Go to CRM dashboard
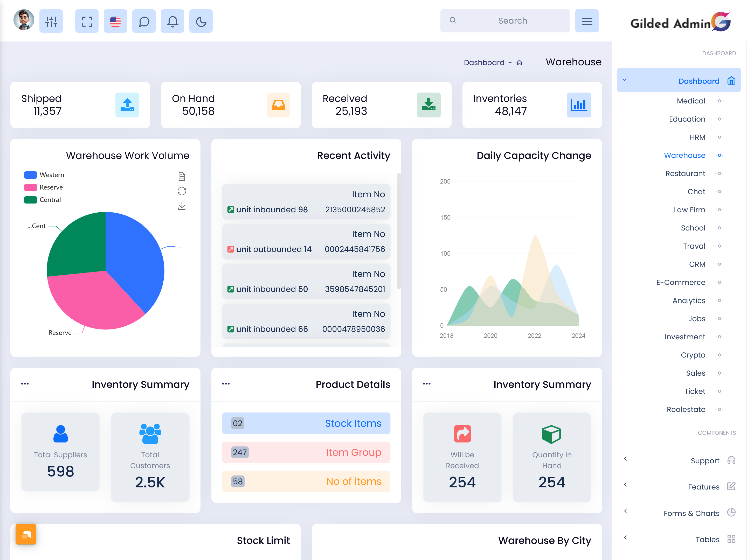The height and width of the screenshot is (560, 747). coord(697,264)
